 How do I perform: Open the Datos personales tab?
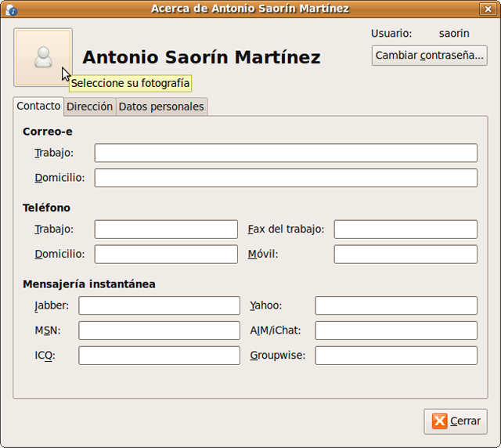(161, 107)
